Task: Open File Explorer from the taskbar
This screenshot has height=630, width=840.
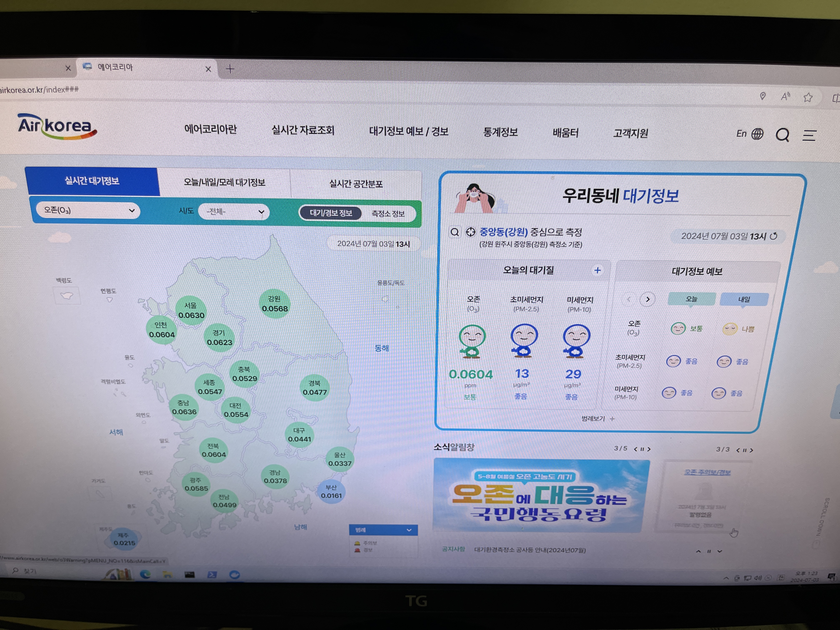Action: tap(167, 575)
